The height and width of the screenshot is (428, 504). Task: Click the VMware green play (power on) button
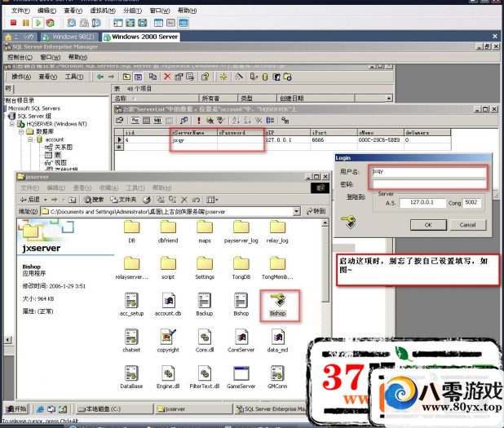point(38,23)
